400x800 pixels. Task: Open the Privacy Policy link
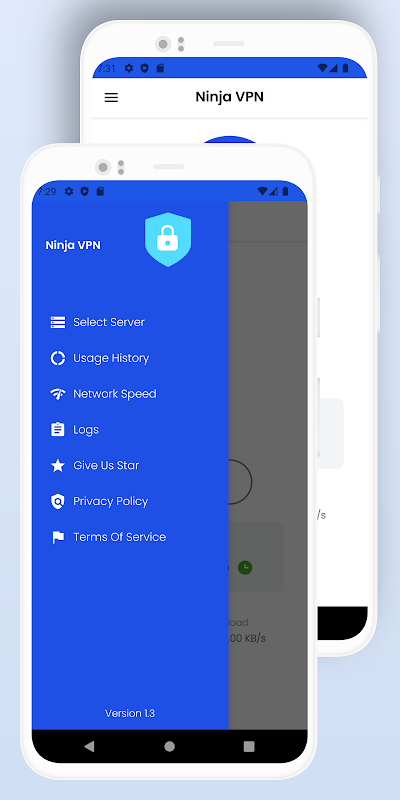[111, 502]
